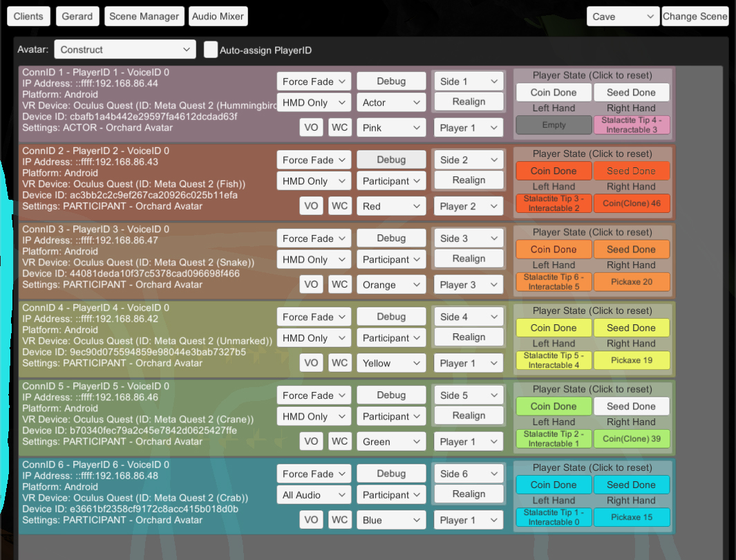
Task: Open the Side 1 dropdown
Action: point(469,81)
